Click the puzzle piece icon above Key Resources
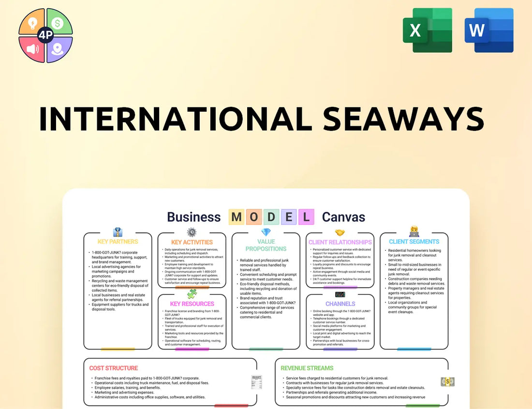This screenshot has height=409, width=532. [192, 293]
